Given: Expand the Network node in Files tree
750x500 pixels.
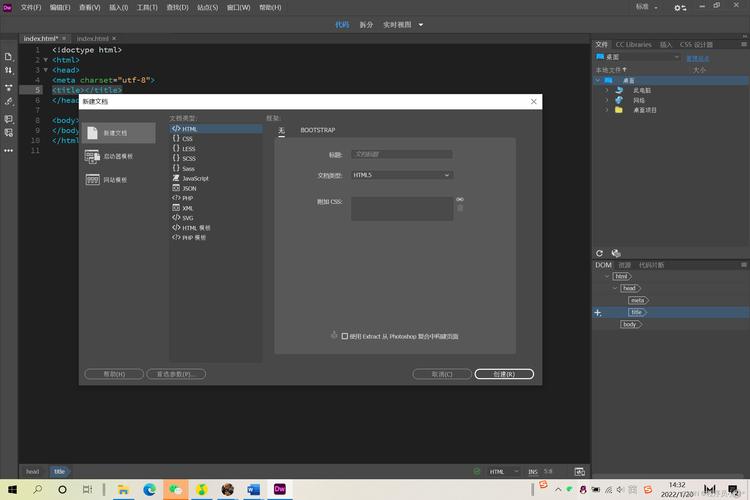Looking at the screenshot, I should pos(607,100).
